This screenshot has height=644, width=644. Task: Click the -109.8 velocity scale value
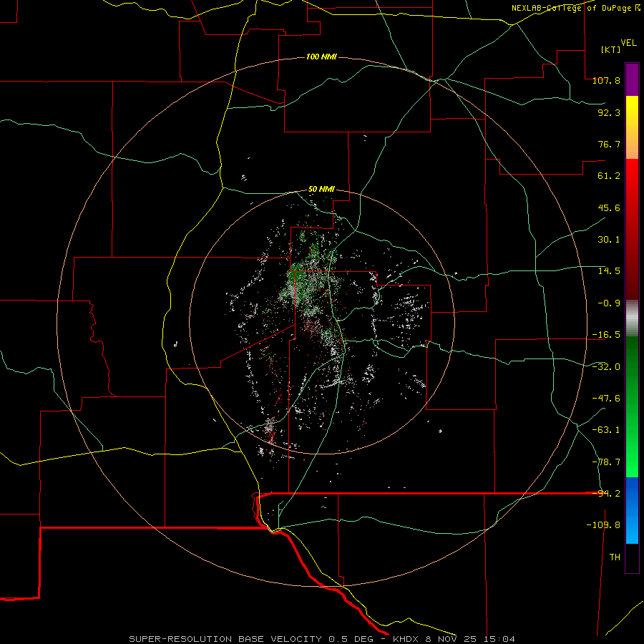pyautogui.click(x=603, y=525)
